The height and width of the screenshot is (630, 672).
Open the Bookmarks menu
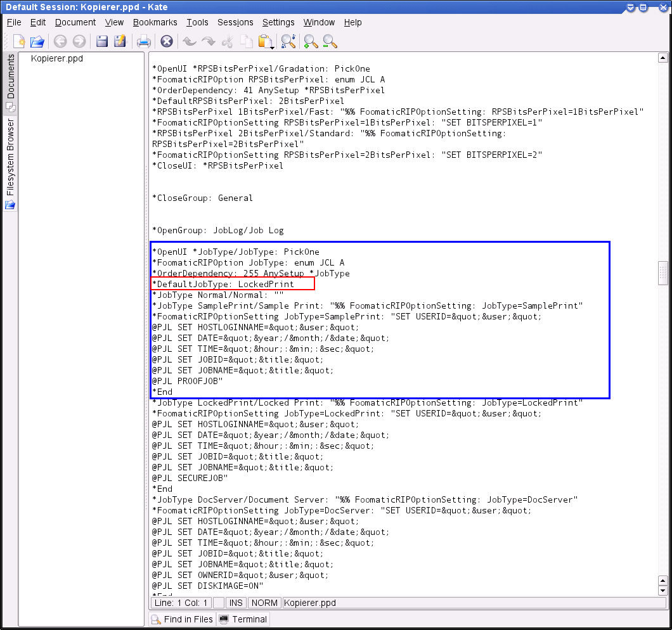(x=155, y=22)
